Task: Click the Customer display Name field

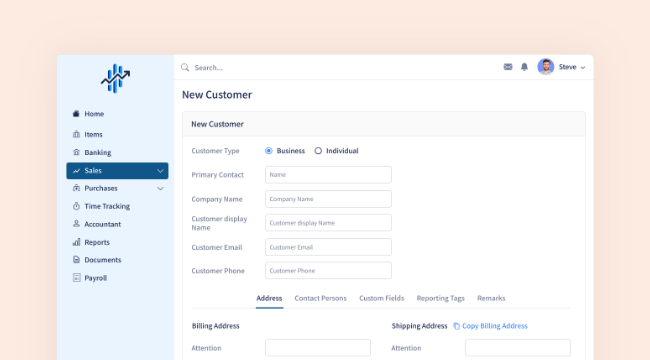Action: [x=328, y=223]
